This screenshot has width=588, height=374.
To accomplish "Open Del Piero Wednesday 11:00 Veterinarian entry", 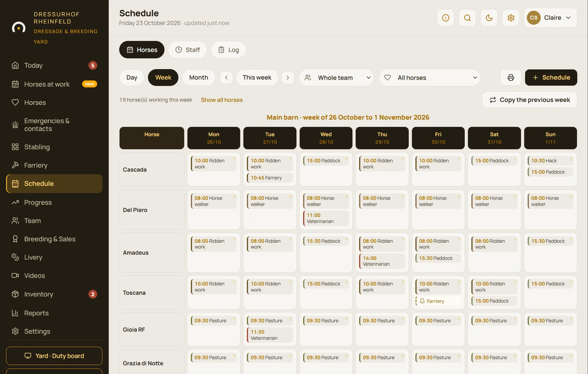I will 326,218.
